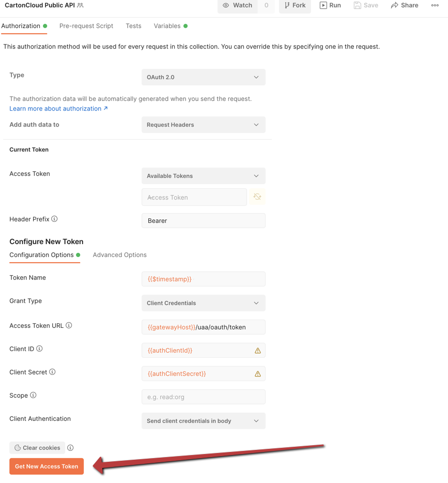Click the warning icon on Client Secret field

(x=257, y=373)
